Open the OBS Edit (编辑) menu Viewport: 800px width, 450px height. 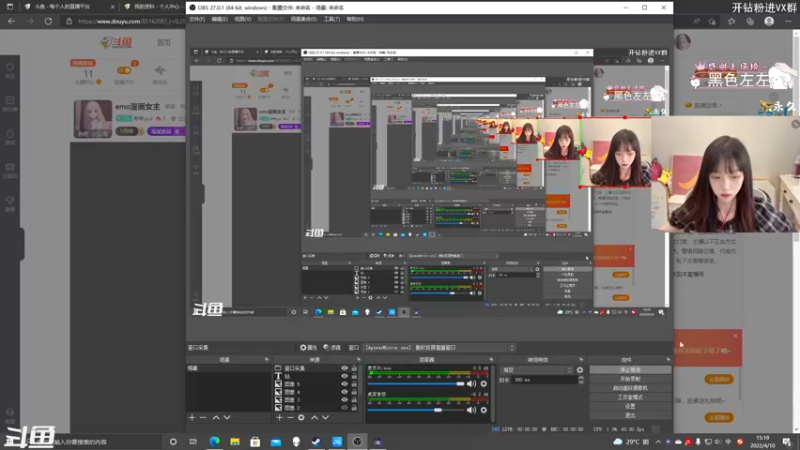tap(219, 19)
